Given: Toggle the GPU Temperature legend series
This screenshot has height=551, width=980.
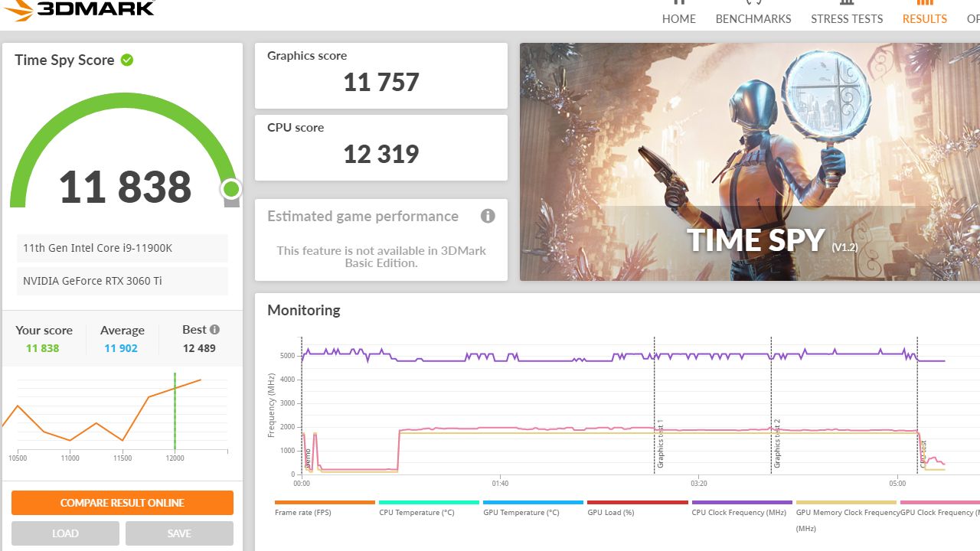Looking at the screenshot, I should coord(521,512).
